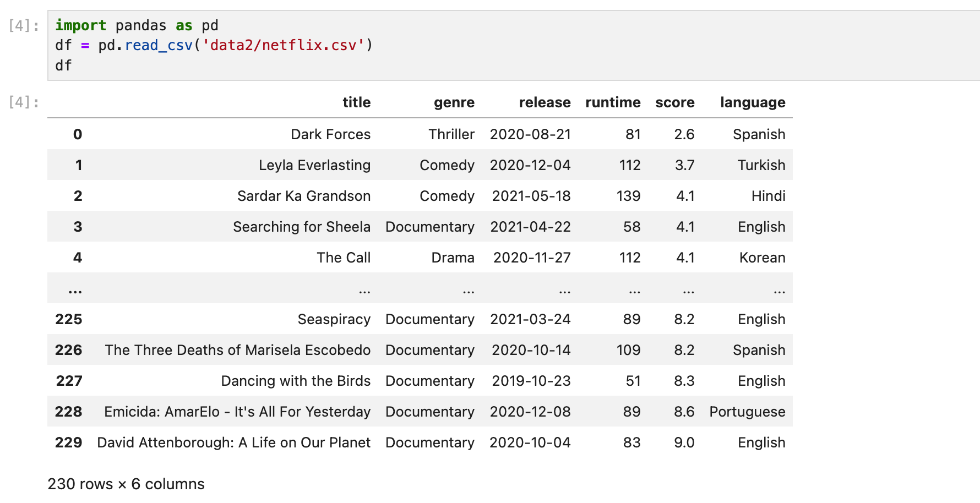Click the code cell input area
Image resolution: width=980 pixels, height=503 pixels.
[x=514, y=46]
